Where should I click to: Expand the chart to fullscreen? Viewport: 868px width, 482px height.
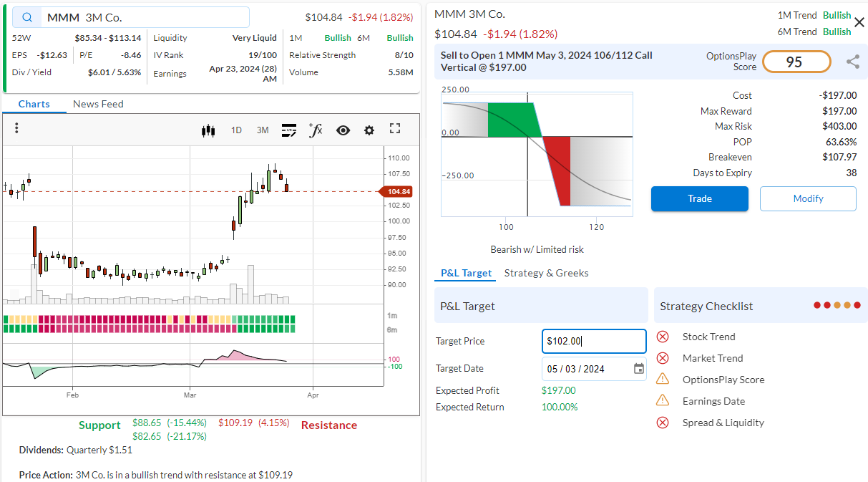395,128
